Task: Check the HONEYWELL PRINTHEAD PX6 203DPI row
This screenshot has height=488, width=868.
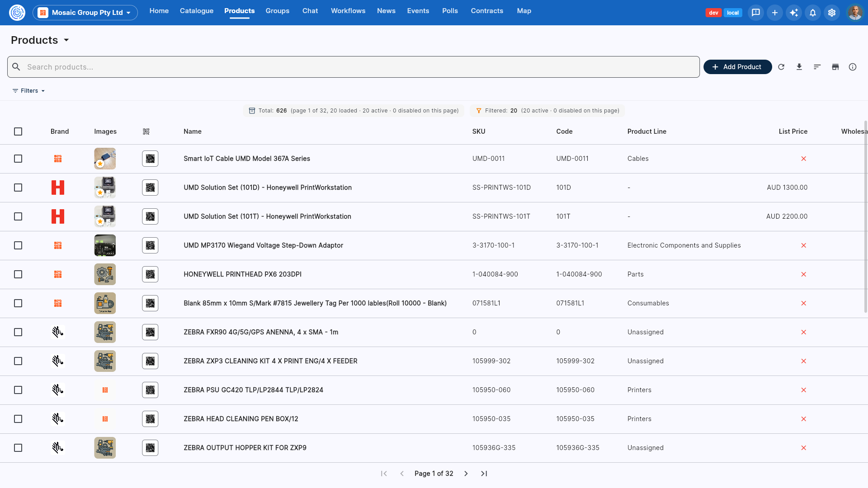Action: click(18, 274)
